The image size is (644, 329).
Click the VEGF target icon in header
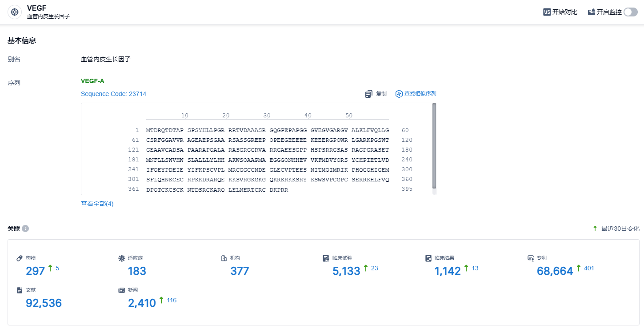click(15, 12)
